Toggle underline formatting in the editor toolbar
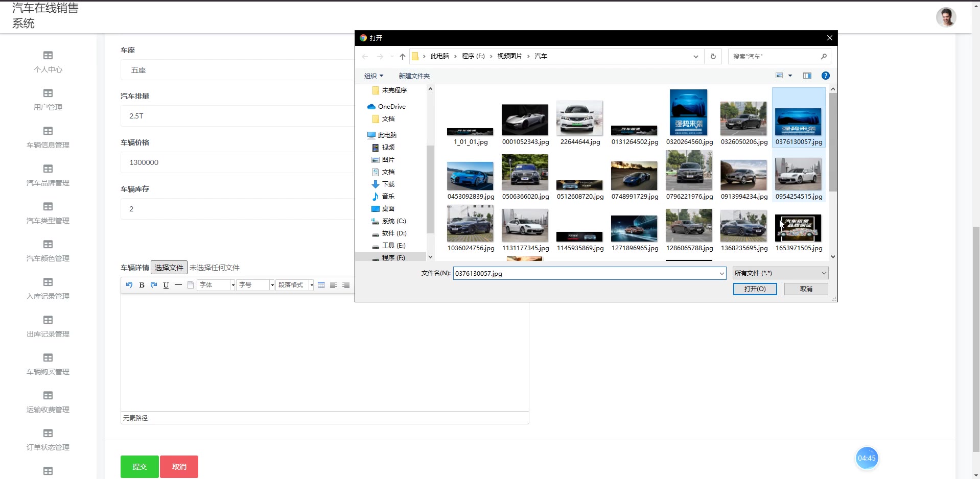 (x=166, y=285)
